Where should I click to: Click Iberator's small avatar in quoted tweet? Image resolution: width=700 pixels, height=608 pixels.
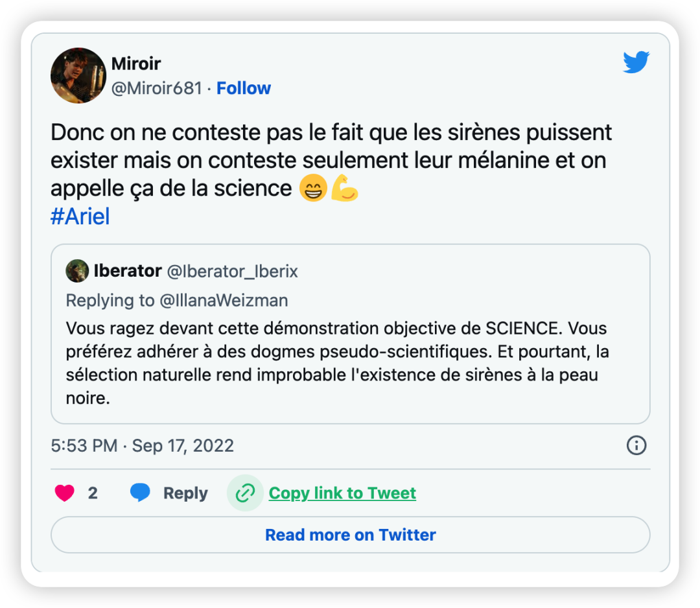coord(77,271)
